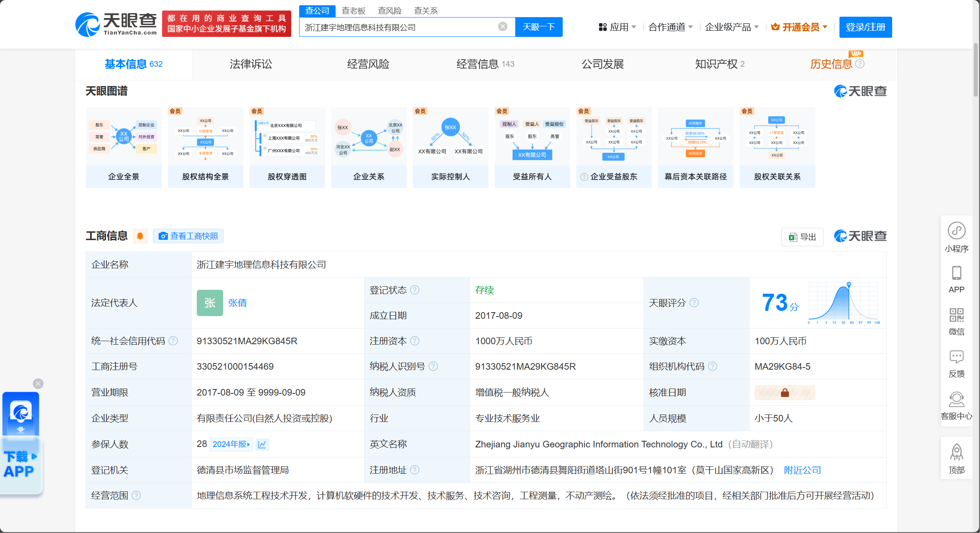Screen dimensions: 980x533
Task: Click the help icon on 历史信息 tab
Action: (860, 64)
